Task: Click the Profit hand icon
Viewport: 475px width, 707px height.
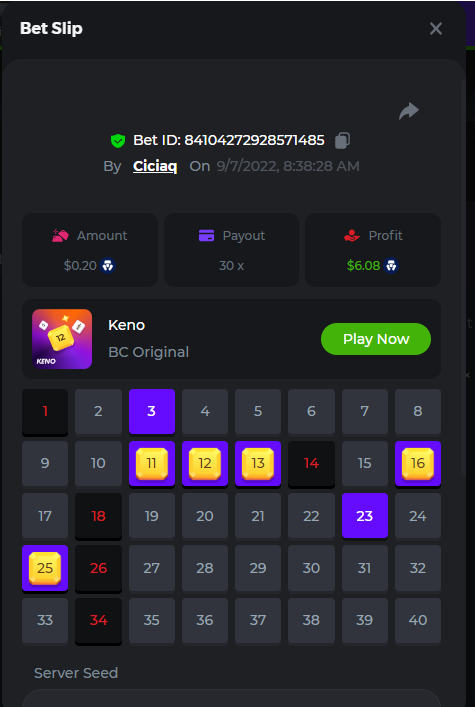Action: (x=351, y=235)
